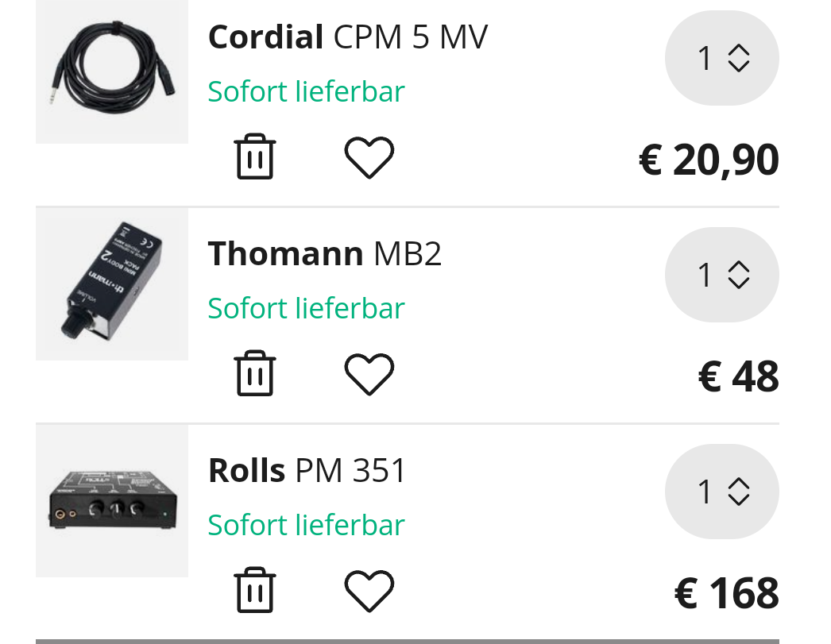Open the Rolls PM 351 product thumbnail
Screen dimensions: 831x644
click(x=112, y=501)
